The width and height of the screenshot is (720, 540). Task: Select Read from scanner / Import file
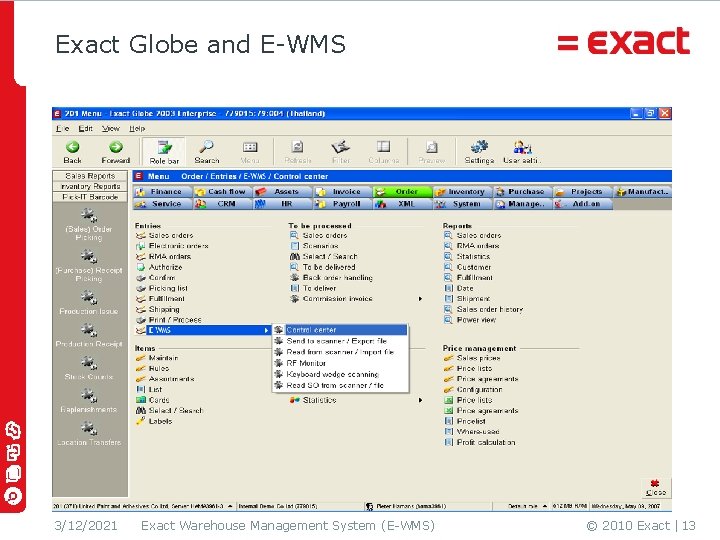click(340, 352)
